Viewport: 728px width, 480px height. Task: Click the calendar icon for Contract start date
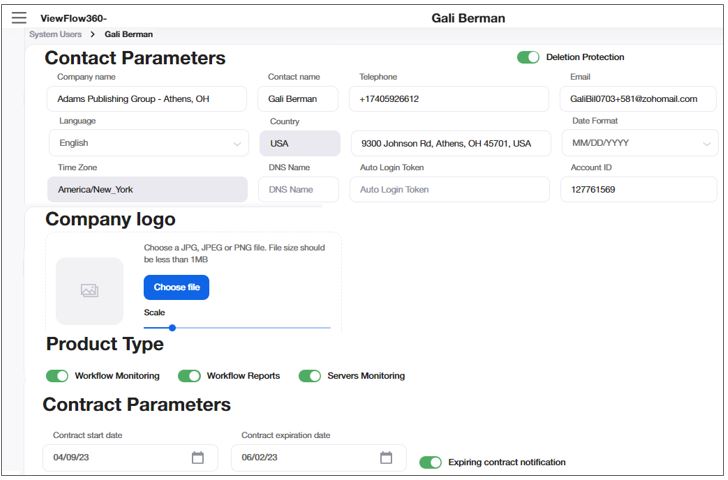[x=198, y=458]
